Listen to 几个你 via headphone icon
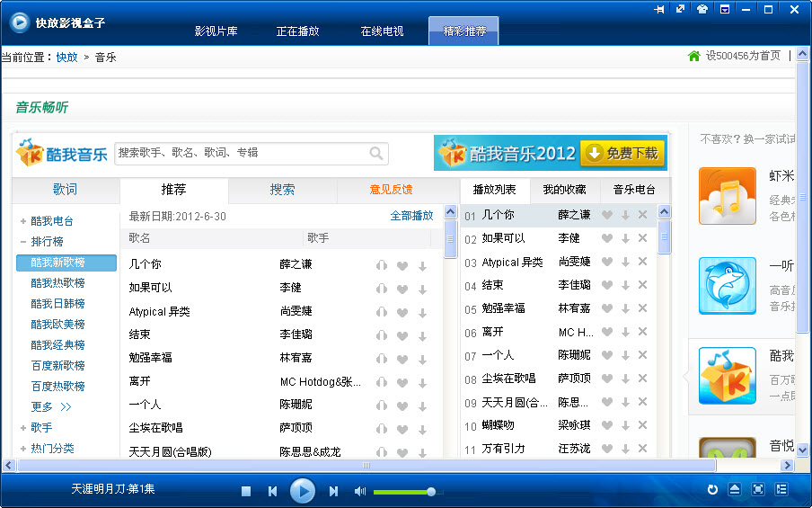The height and width of the screenshot is (508, 812). point(382,265)
